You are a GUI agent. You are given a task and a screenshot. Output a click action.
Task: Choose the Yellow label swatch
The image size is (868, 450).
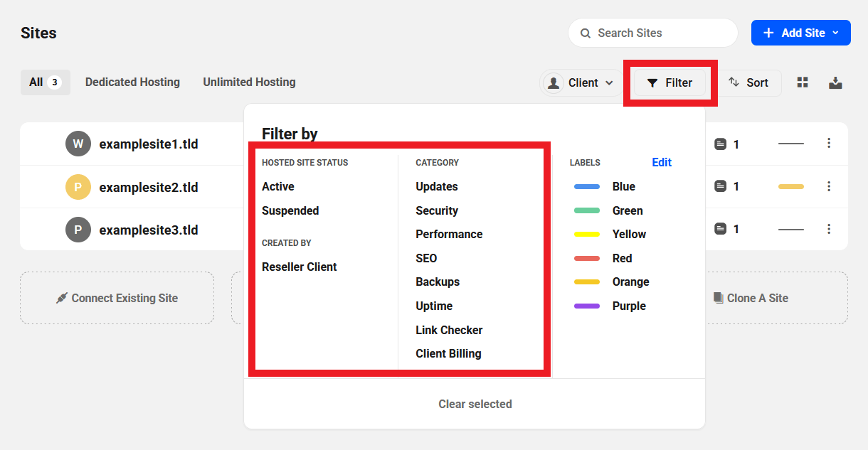(587, 234)
